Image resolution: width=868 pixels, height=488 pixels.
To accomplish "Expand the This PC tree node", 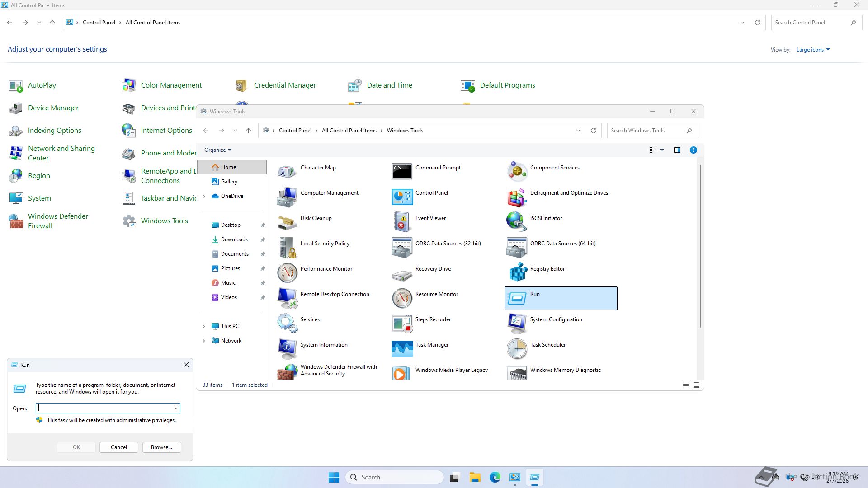I will (203, 326).
